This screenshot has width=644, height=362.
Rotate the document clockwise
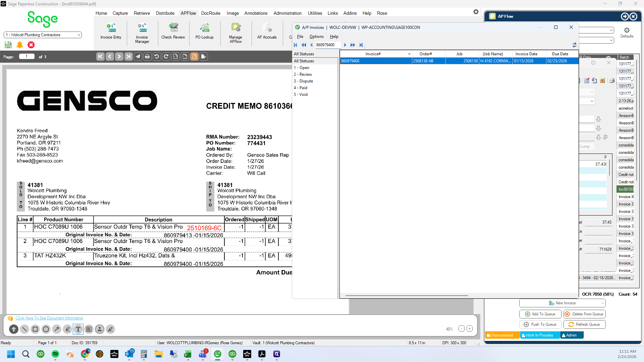pos(166,57)
